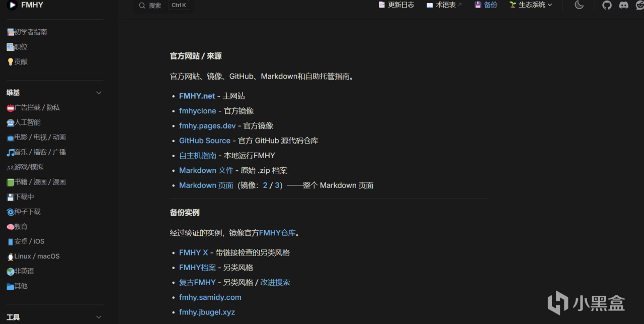Toggle dark mode moon icon
The image size is (644, 324).
[580, 5]
